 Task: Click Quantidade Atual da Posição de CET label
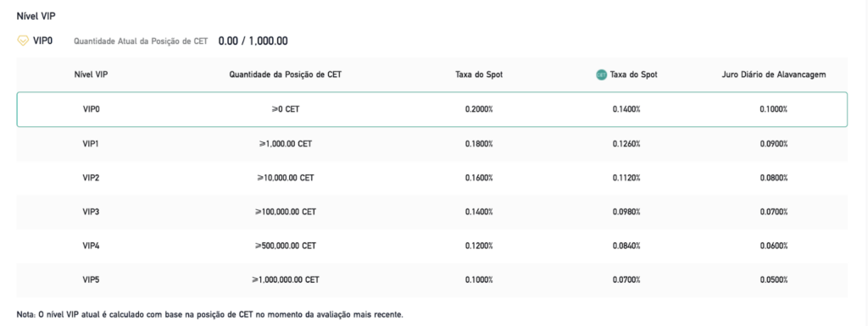point(141,41)
